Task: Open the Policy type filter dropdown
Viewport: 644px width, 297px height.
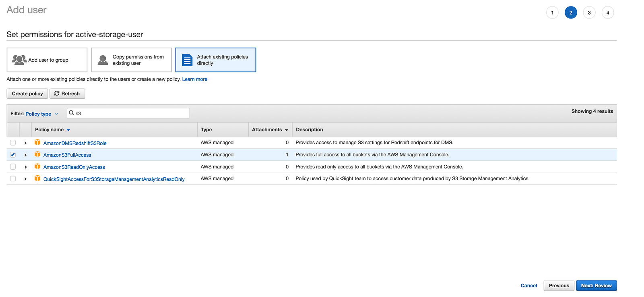Action: [x=41, y=114]
